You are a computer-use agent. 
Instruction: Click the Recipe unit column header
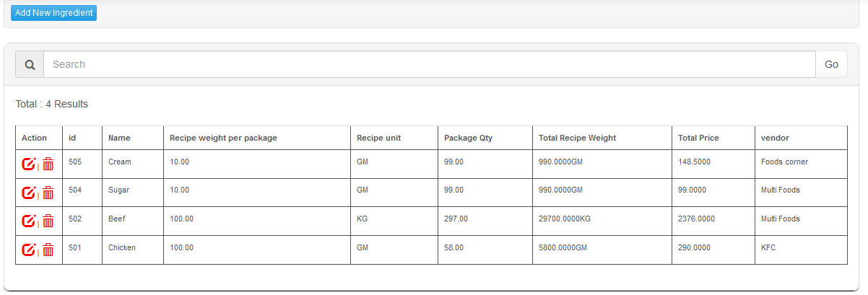(378, 138)
